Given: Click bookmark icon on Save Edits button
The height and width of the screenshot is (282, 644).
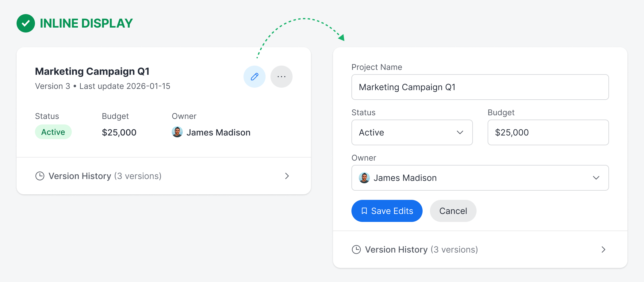Looking at the screenshot, I should tap(364, 211).
